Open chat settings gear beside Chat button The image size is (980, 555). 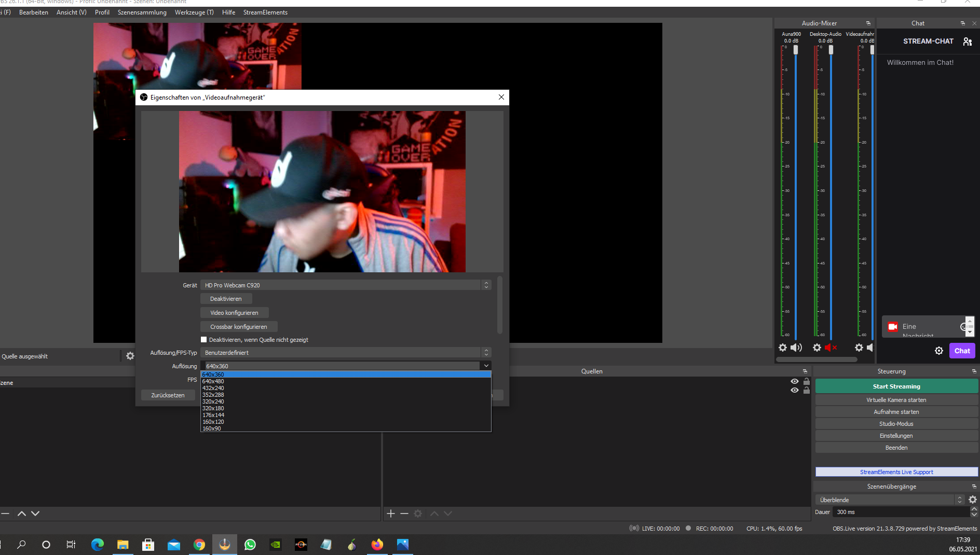[939, 351]
